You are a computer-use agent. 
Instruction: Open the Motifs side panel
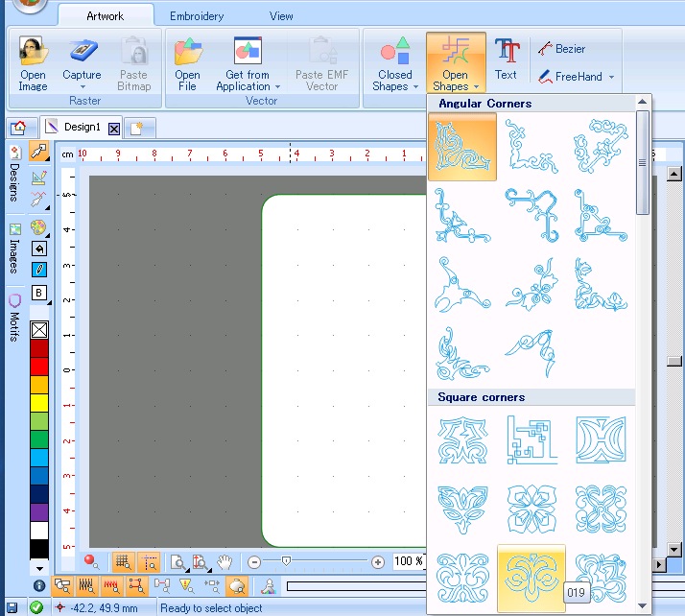point(14,319)
